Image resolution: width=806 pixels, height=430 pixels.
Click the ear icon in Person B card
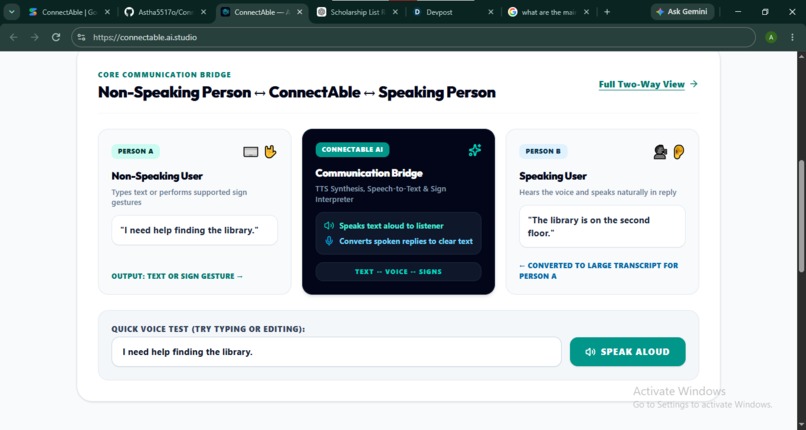tap(679, 152)
